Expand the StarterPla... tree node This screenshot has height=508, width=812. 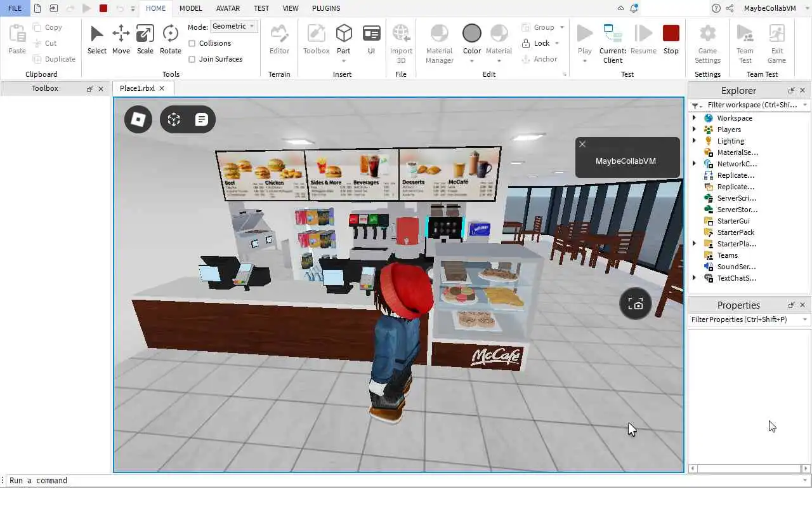694,244
